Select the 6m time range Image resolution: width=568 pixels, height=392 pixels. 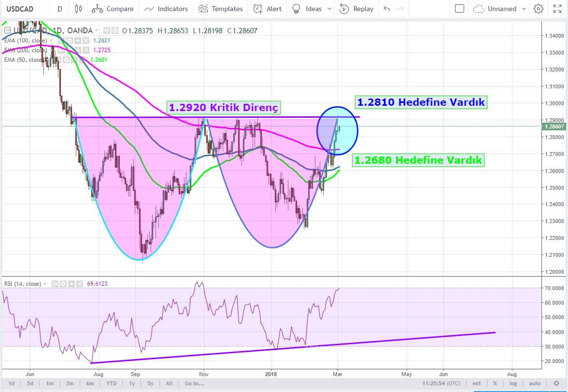coord(90,383)
